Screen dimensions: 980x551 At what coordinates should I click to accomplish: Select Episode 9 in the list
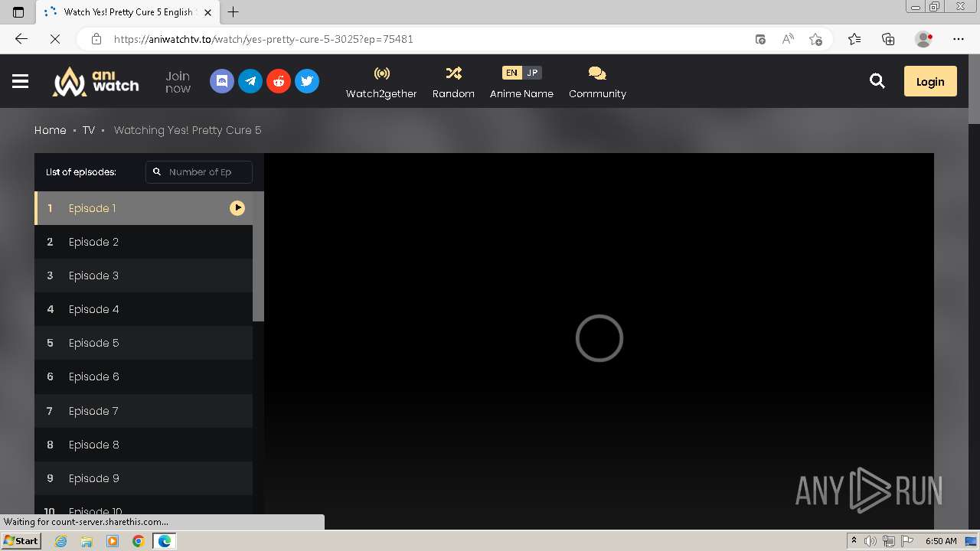(x=144, y=478)
